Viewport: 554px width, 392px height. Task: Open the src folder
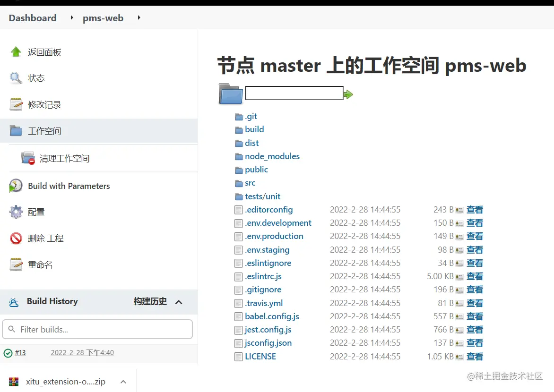pyautogui.click(x=250, y=183)
